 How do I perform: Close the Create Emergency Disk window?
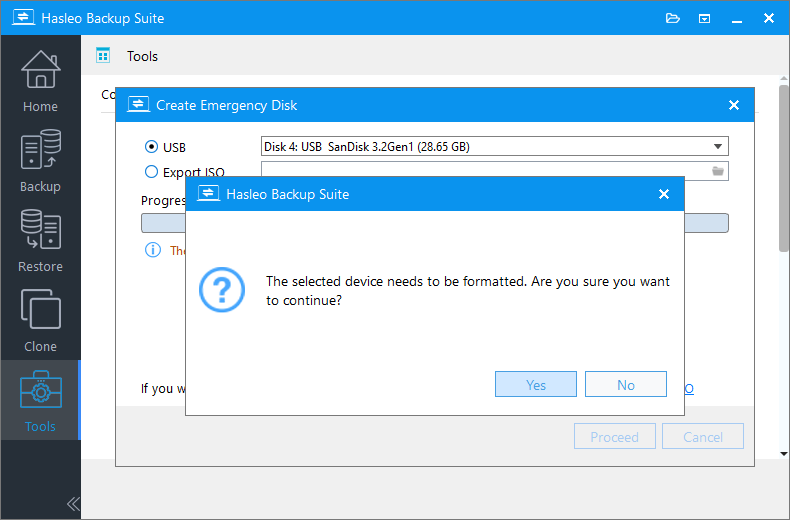(x=734, y=105)
